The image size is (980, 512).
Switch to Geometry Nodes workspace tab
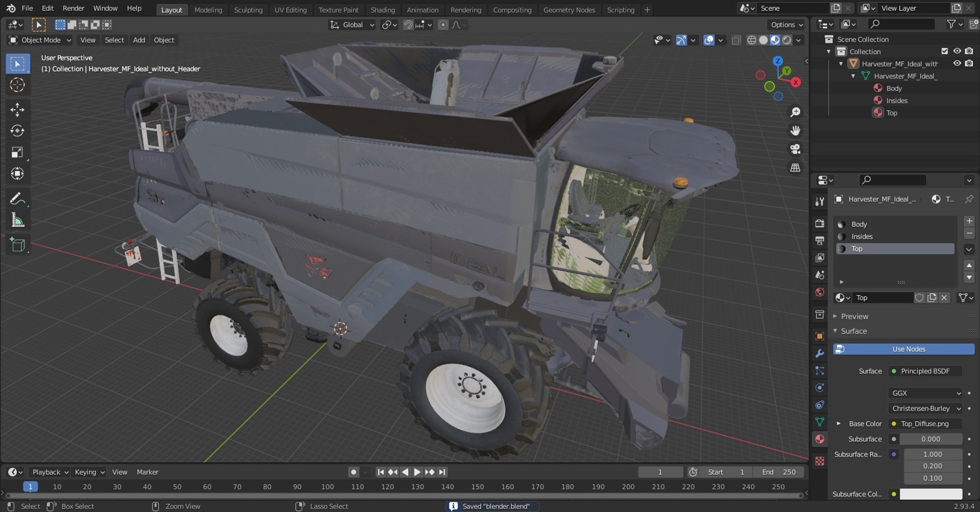click(x=569, y=10)
